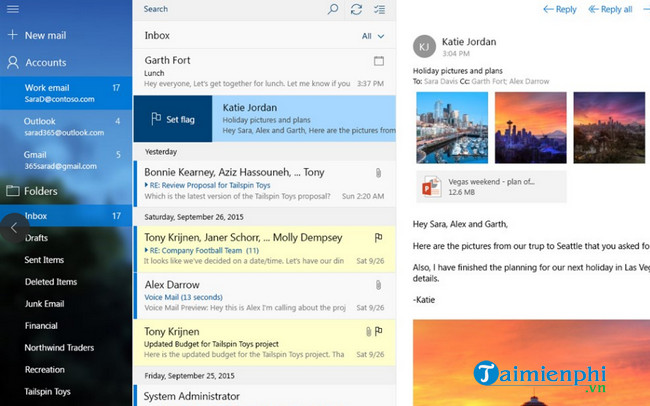Screen dimensions: 650x406
Task: Open the Alex Darrow message
Action: tap(264, 296)
